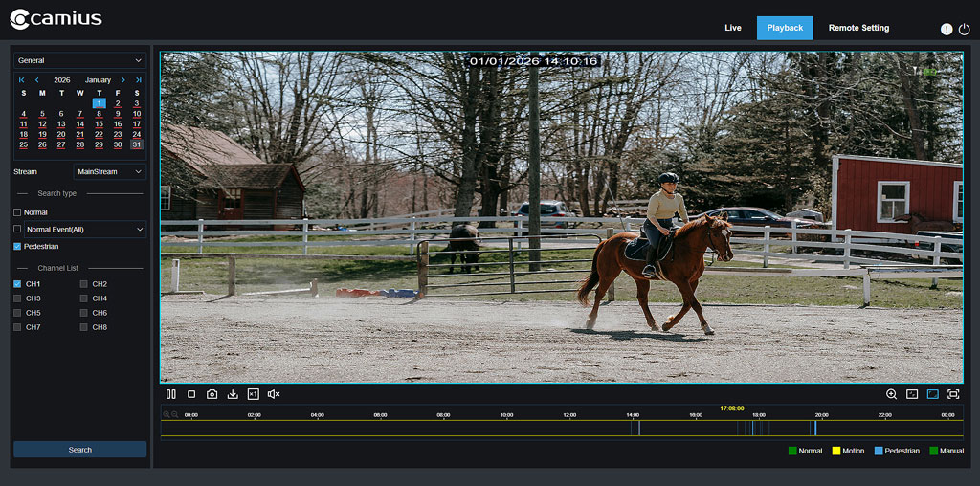This screenshot has height=486, width=980.
Task: Enable channel CH4
Action: (84, 298)
